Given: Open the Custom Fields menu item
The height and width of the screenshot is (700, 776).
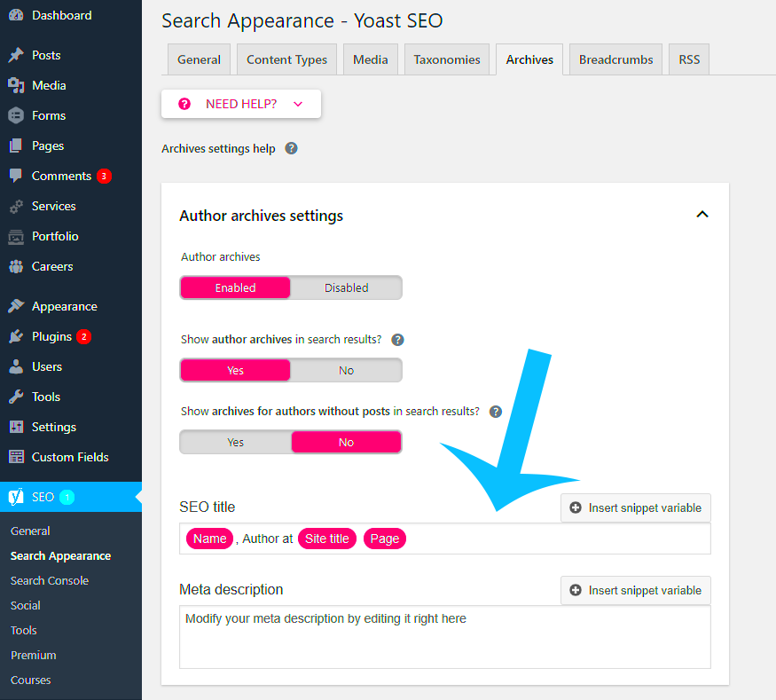Looking at the screenshot, I should [x=71, y=457].
